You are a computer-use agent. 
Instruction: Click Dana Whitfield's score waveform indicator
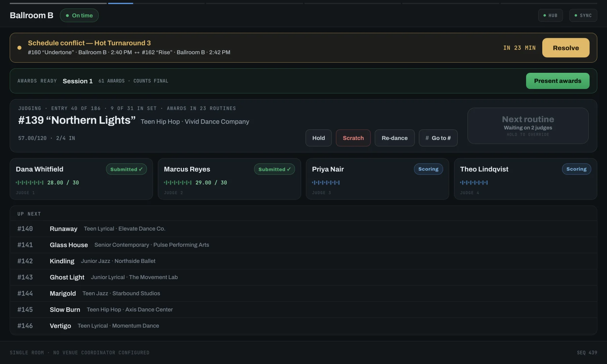point(30,183)
